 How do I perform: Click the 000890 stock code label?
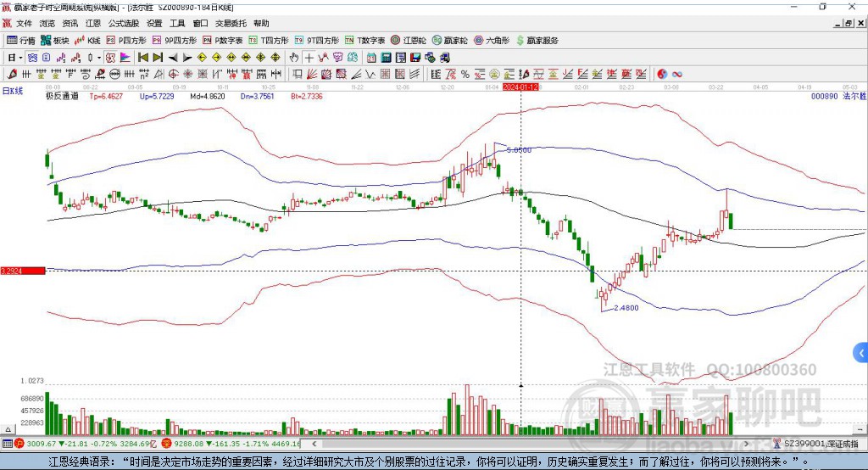click(824, 96)
